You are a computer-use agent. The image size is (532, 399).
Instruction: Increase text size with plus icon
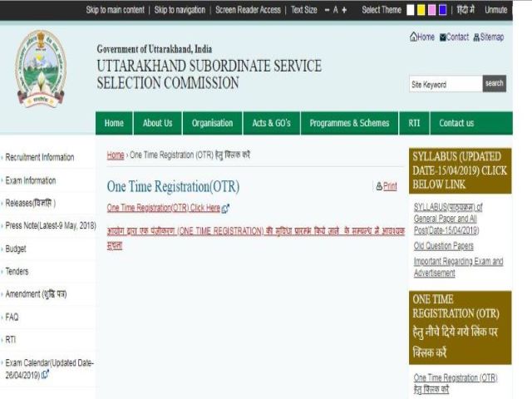point(344,10)
